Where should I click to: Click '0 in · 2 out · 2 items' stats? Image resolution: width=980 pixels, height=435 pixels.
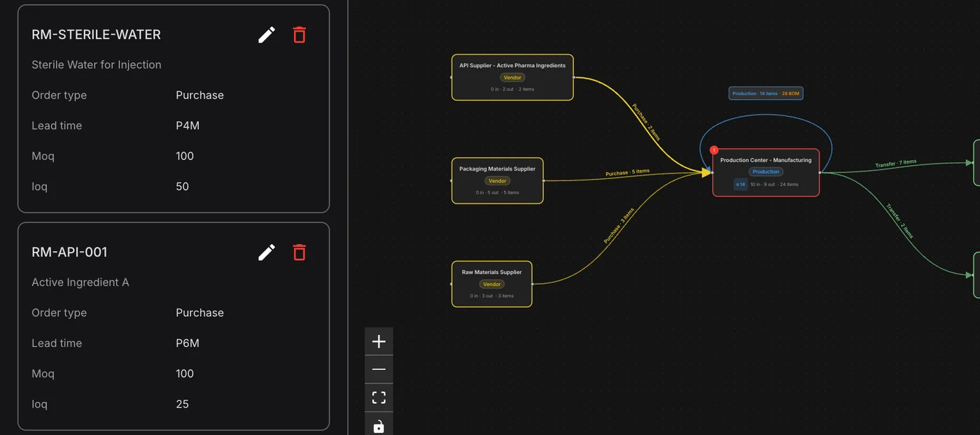pyautogui.click(x=512, y=90)
